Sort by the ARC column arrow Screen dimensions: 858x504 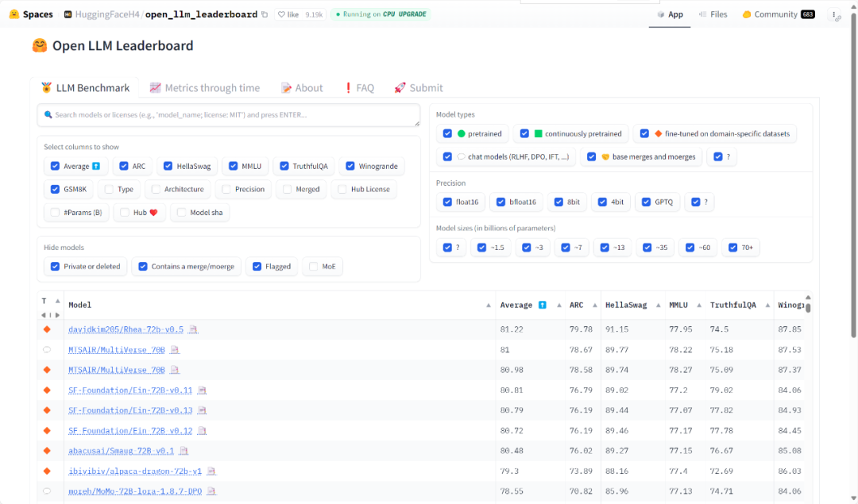595,305
